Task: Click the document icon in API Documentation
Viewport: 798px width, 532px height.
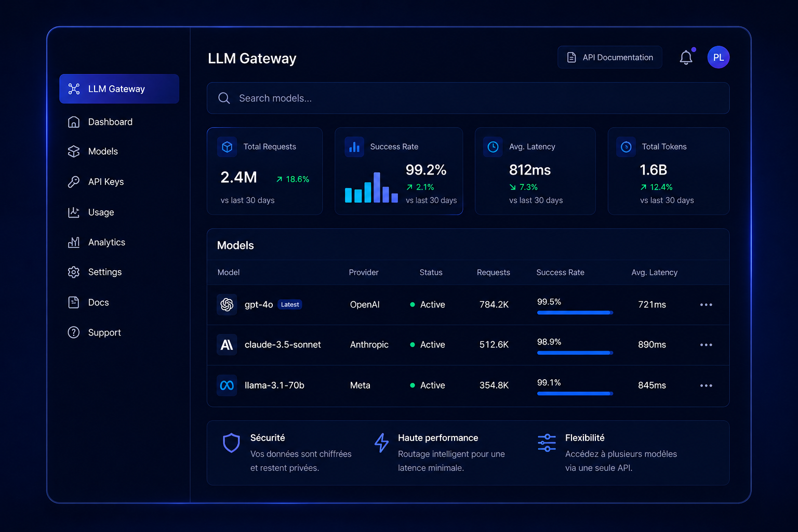Action: [x=571, y=57]
